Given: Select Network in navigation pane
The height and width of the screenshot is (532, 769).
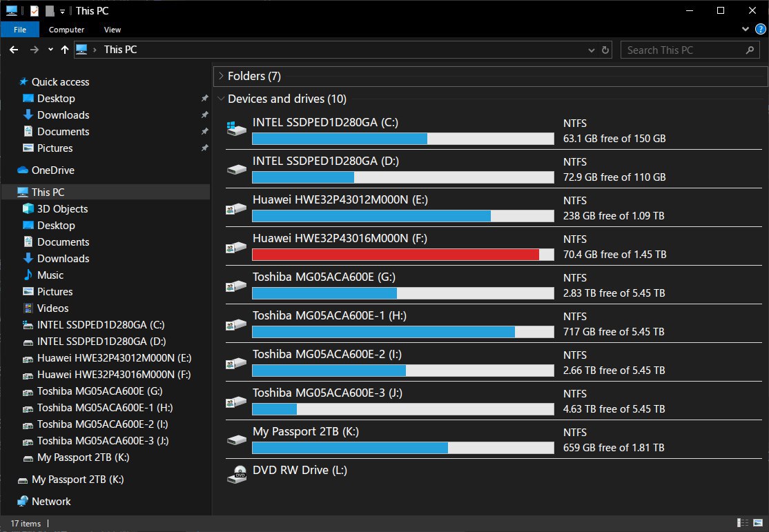Looking at the screenshot, I should point(51,502).
